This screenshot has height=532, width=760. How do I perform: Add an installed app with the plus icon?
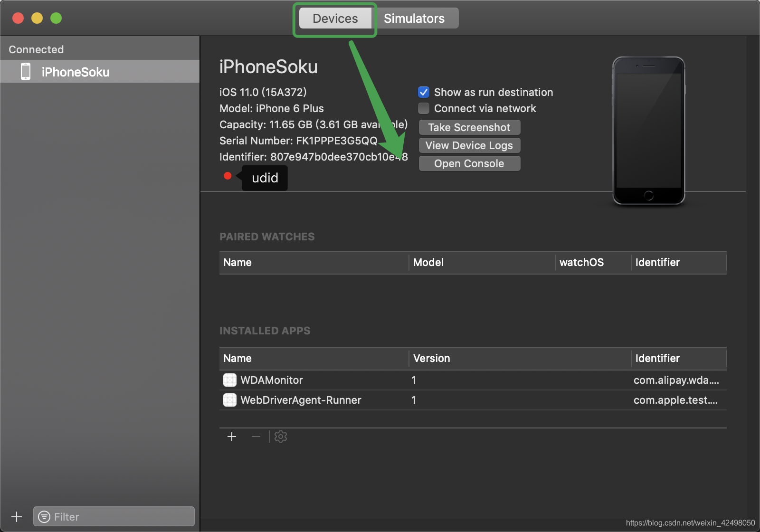pyautogui.click(x=232, y=437)
